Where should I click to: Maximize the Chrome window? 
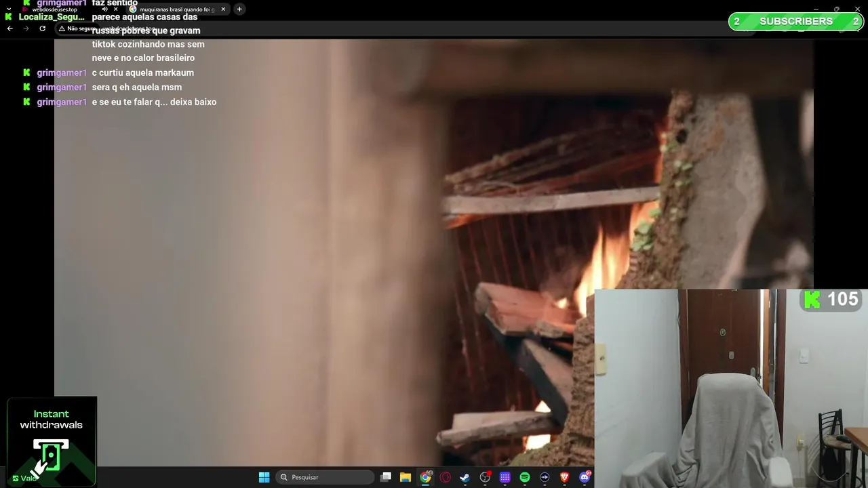pyautogui.click(x=836, y=9)
